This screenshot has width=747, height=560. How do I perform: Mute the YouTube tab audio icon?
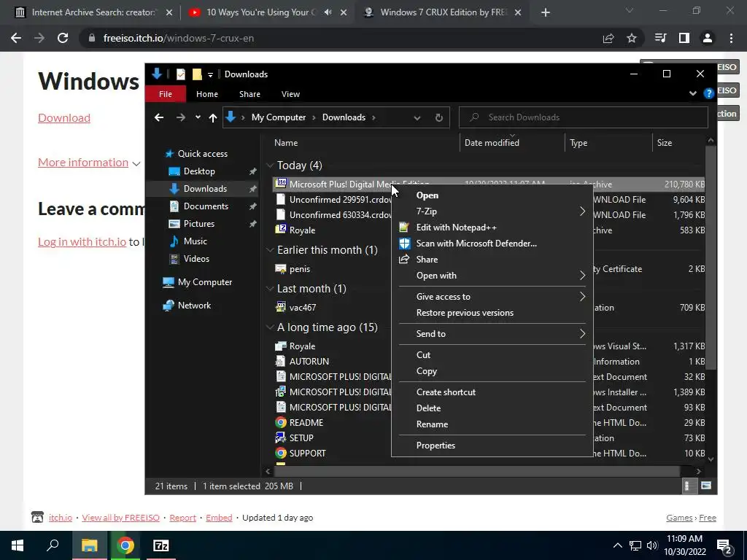[x=328, y=12]
